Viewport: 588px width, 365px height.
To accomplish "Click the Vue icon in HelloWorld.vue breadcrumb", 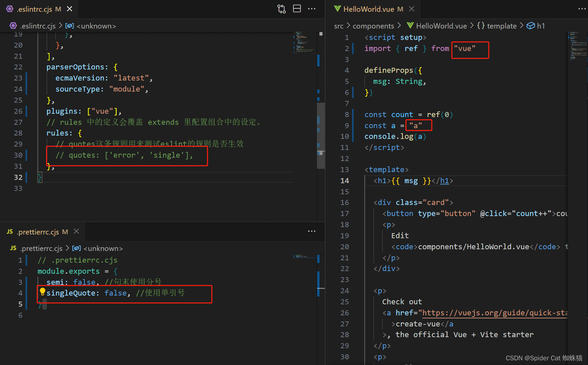I will click(x=410, y=25).
